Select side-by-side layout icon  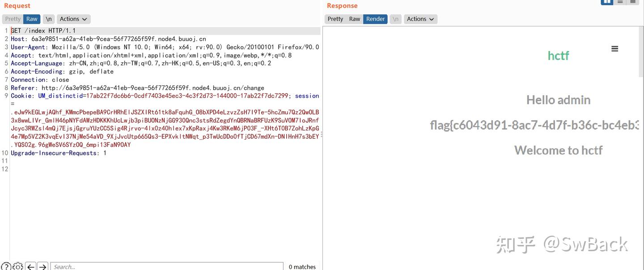coord(607,2)
